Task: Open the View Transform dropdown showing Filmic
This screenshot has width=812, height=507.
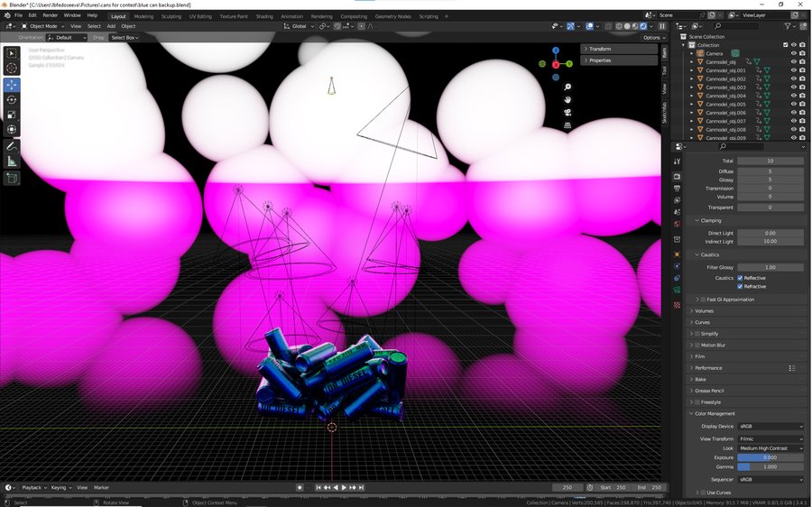Action: pyautogui.click(x=770, y=438)
